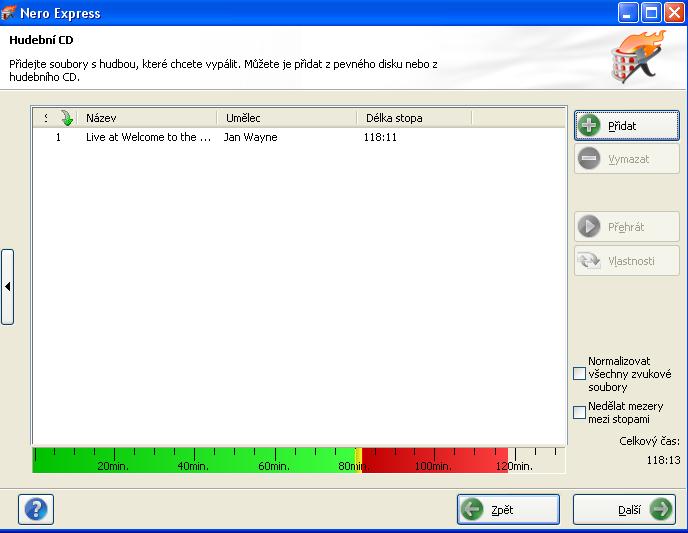Maximize the Nero Express window
Image resolution: width=688 pixels, height=533 pixels.
pos(651,13)
